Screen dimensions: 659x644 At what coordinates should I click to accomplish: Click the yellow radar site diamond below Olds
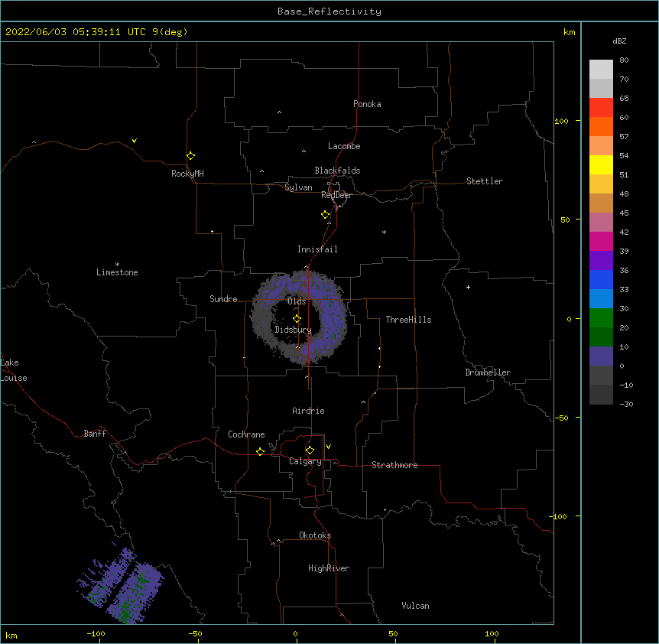point(297,319)
